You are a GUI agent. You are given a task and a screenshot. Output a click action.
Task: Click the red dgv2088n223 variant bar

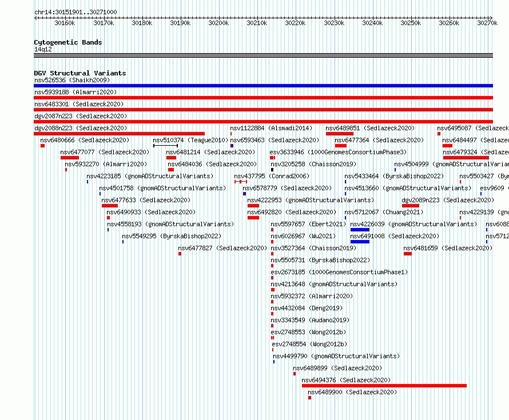(119, 134)
